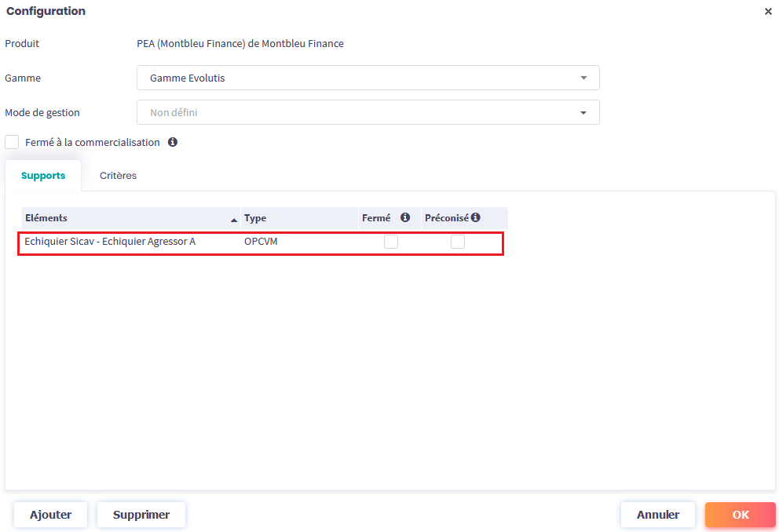Select the Echiquier Sicav - Echiquier Agressor A row

click(x=110, y=242)
